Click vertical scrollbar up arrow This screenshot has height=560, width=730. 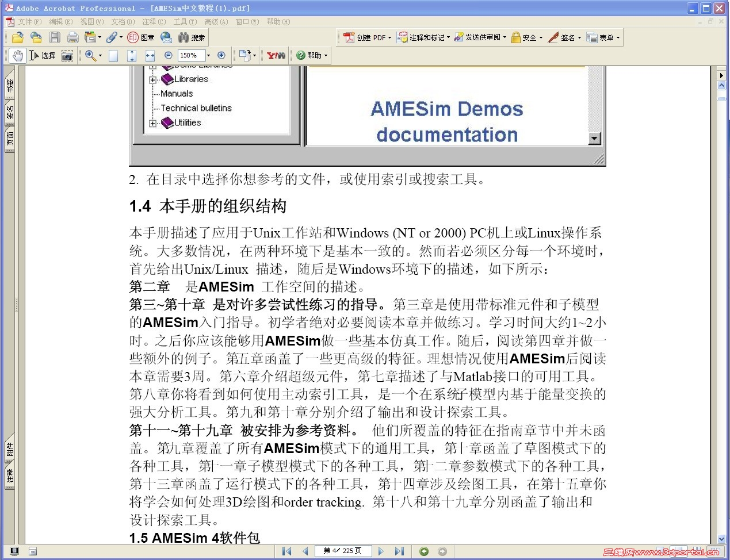(722, 85)
